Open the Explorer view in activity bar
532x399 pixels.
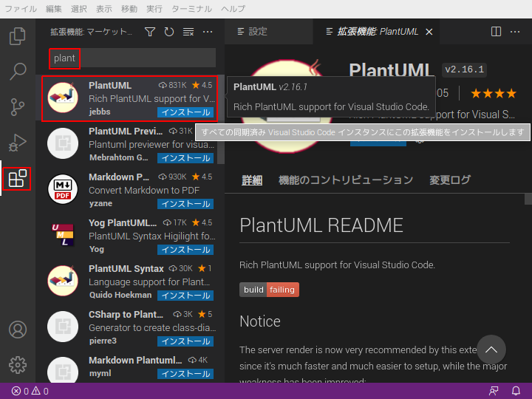(x=18, y=36)
